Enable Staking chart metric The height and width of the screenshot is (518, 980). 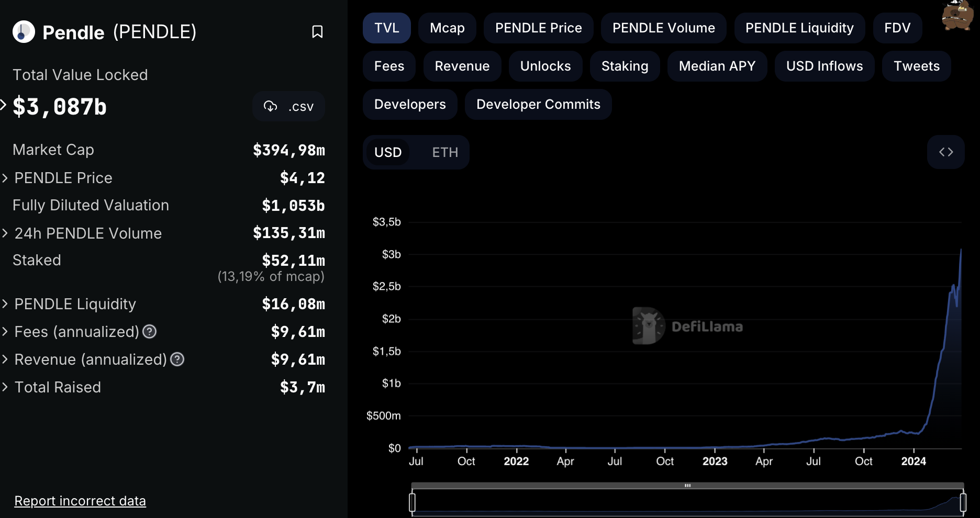[x=625, y=66]
